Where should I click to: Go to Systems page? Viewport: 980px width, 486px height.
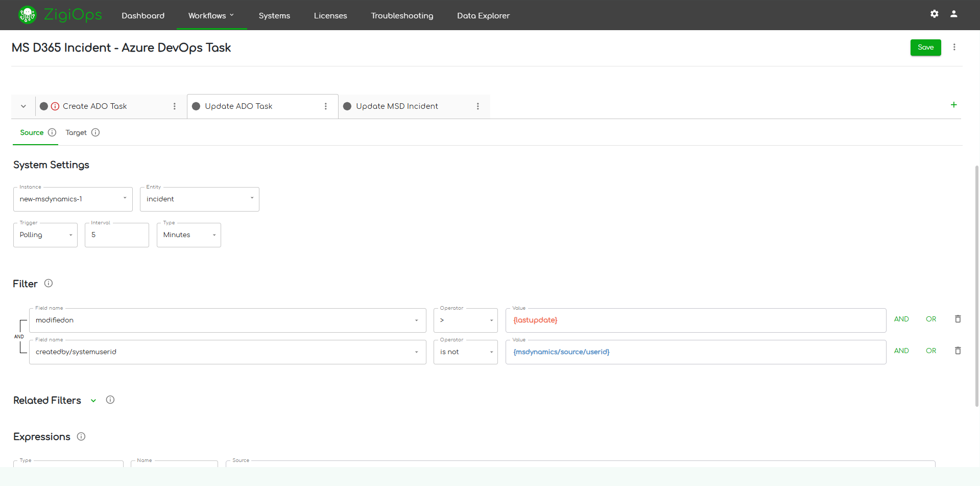[274, 15]
